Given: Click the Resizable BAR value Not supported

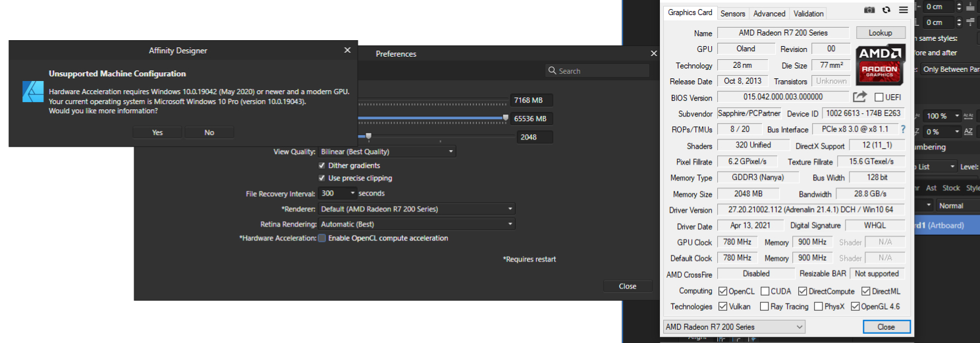Looking at the screenshot, I should 877,274.
